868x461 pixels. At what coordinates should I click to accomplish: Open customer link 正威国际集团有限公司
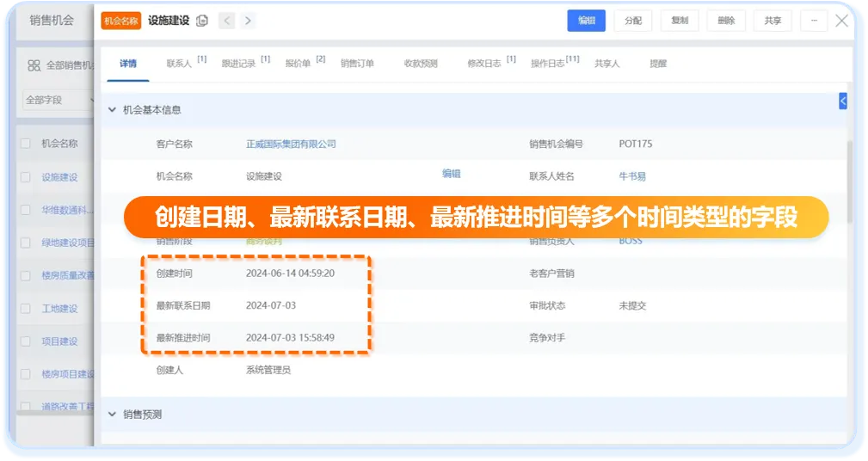click(x=291, y=144)
